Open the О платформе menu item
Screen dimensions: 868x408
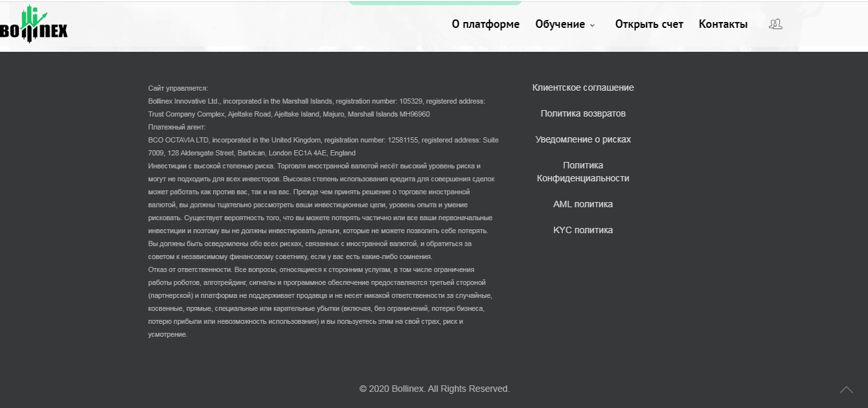point(485,24)
